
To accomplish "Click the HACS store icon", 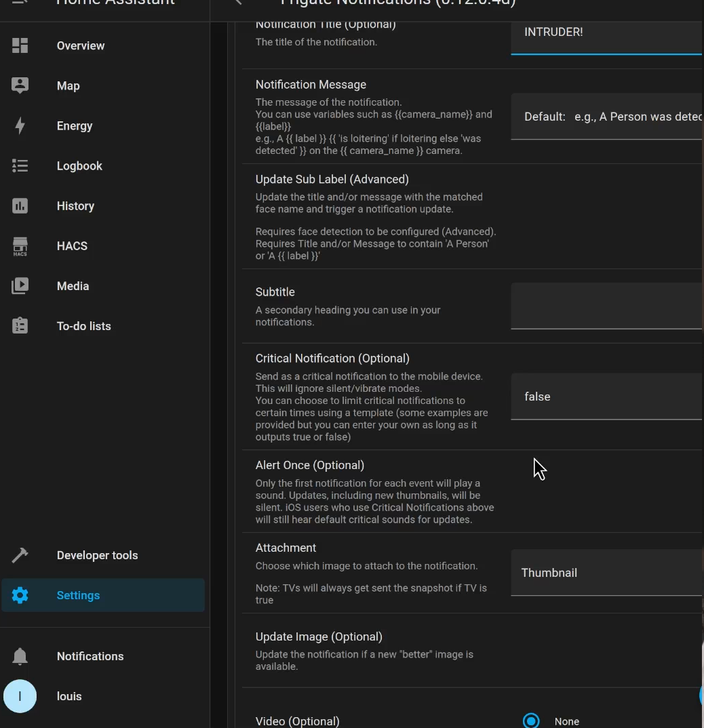I will (x=20, y=246).
